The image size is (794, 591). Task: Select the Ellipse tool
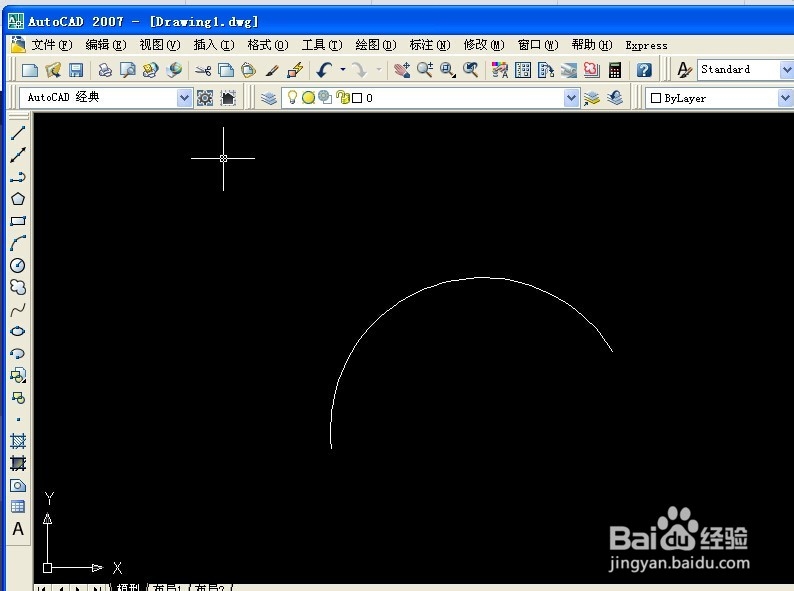click(18, 331)
